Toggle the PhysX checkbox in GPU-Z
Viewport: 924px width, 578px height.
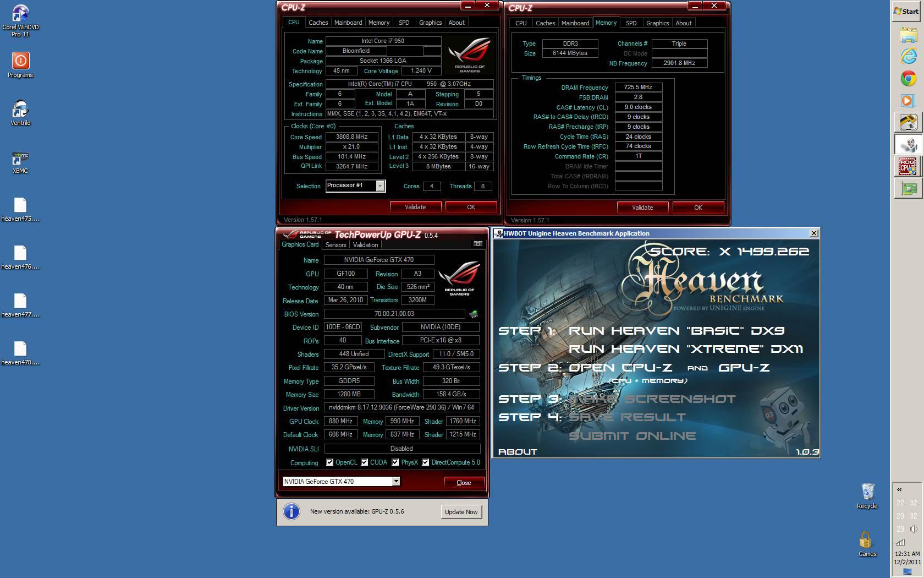[x=395, y=462]
